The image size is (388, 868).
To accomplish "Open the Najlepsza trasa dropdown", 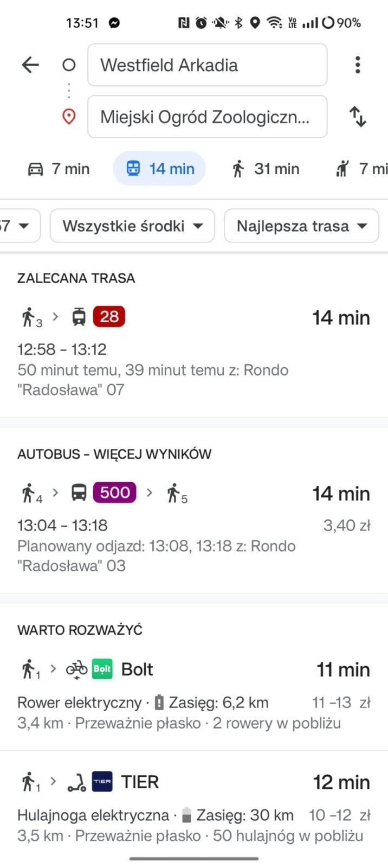I will (x=301, y=226).
